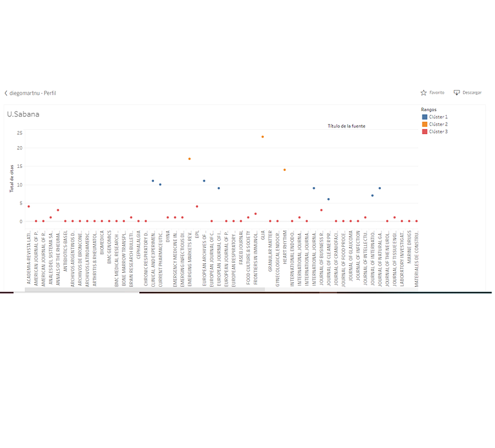Click the Clúster 1 legend label

tap(438, 117)
